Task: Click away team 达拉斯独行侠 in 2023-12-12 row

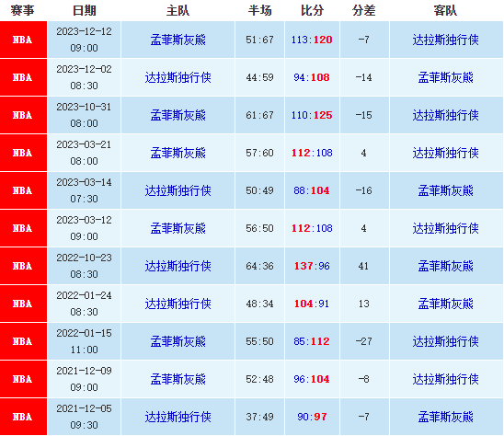Action: 445,40
